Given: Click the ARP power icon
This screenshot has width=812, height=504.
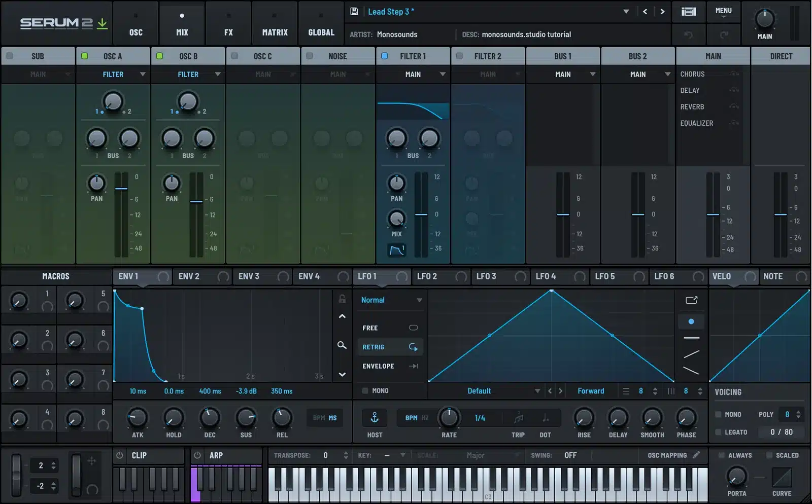Looking at the screenshot, I should [197, 455].
